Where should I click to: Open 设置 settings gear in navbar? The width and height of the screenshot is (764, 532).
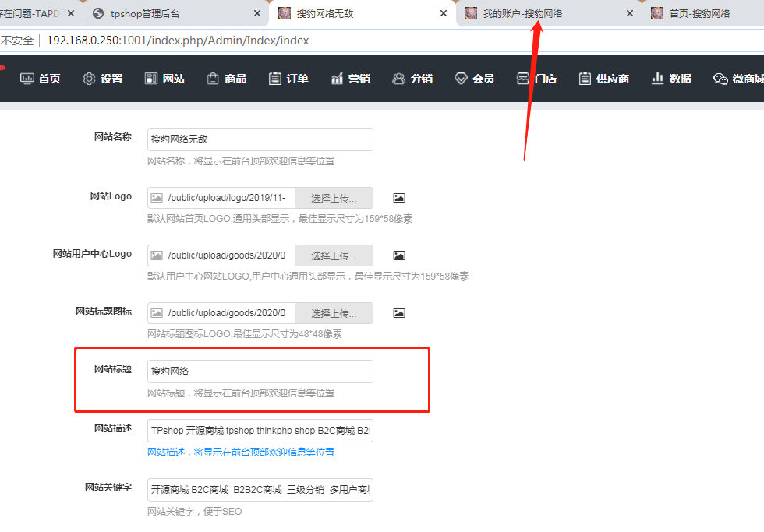coord(90,79)
